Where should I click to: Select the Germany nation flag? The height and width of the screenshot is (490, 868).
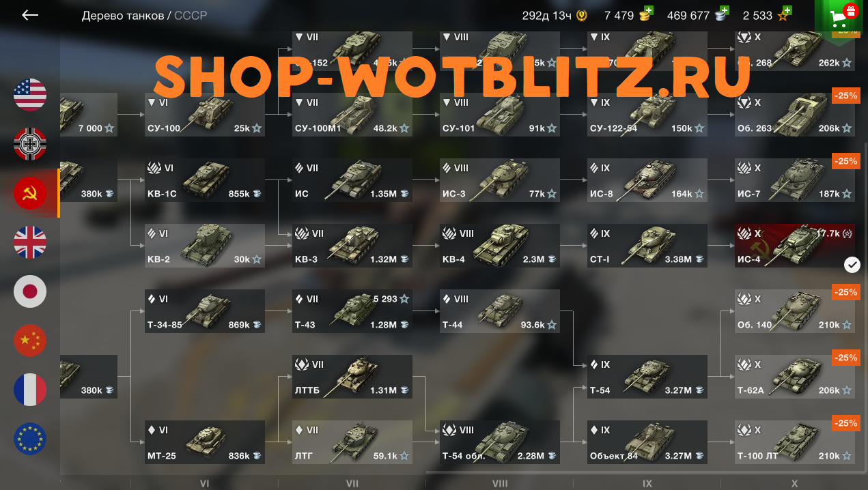(30, 144)
